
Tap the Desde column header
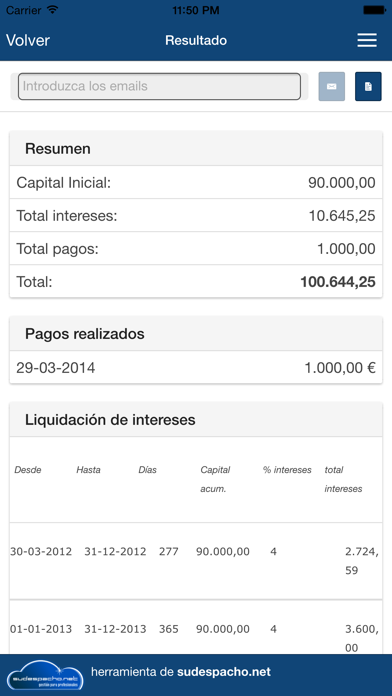[x=28, y=470]
